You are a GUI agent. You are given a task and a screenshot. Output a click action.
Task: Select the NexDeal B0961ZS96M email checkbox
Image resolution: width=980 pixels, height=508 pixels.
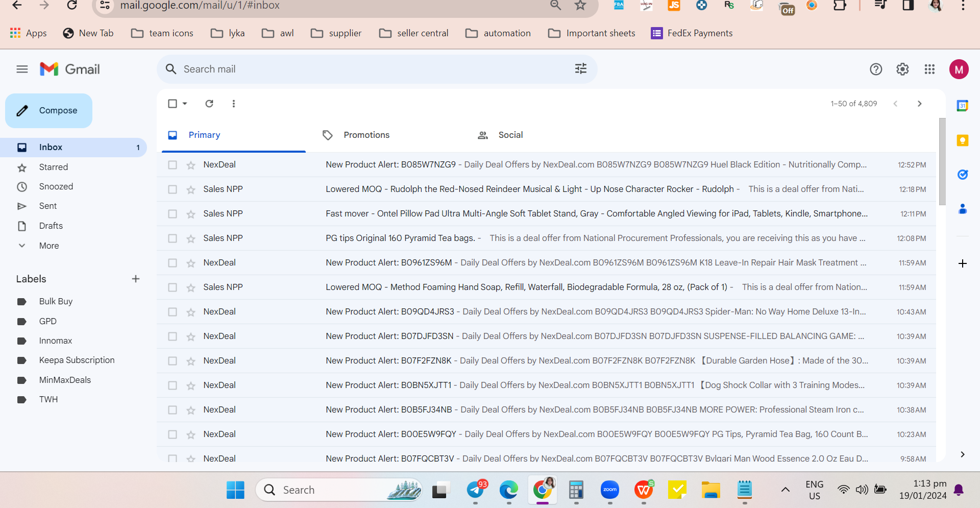(x=173, y=263)
